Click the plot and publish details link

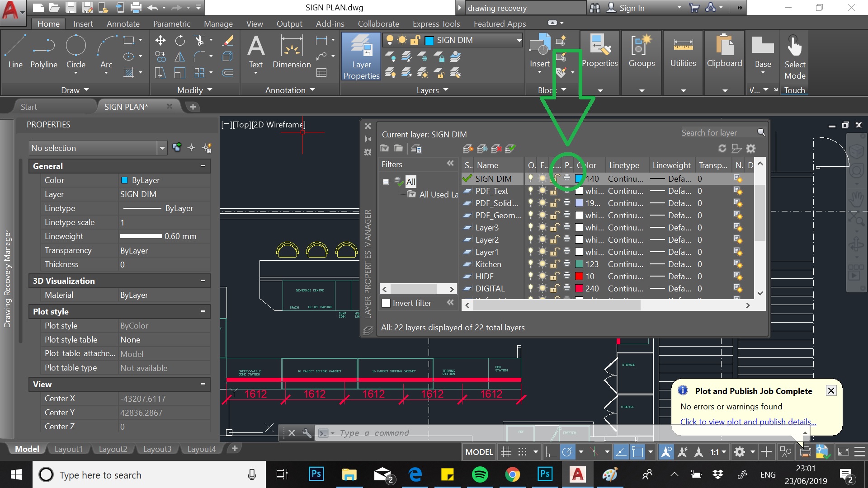click(x=748, y=421)
